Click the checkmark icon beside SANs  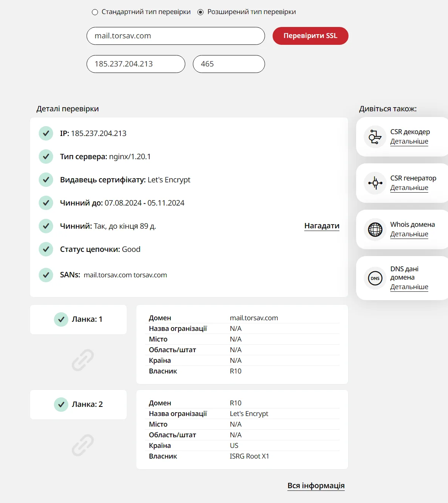pos(46,275)
